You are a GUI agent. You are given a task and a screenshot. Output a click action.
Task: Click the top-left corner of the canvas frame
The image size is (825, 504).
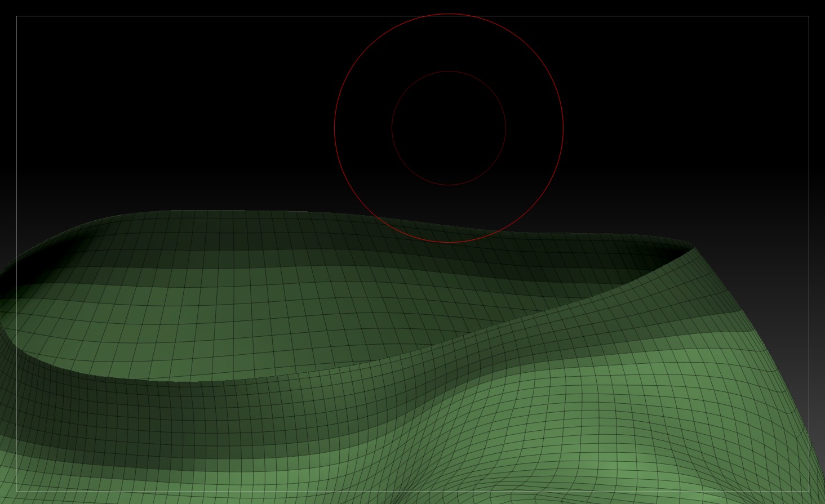point(17,16)
